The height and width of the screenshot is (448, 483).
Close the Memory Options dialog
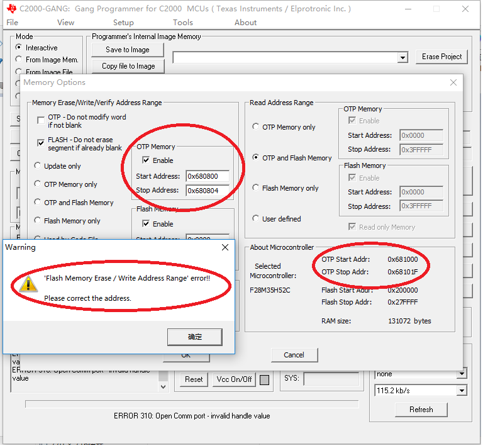pos(453,82)
